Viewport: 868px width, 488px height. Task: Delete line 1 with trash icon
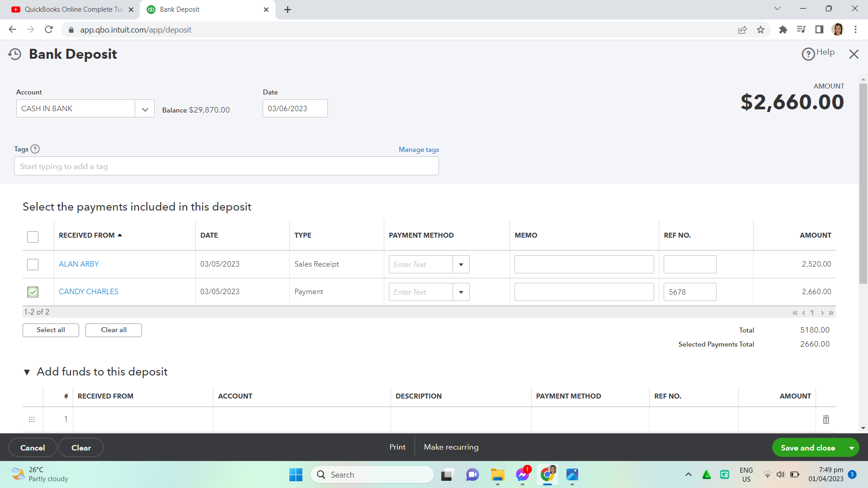(826, 419)
